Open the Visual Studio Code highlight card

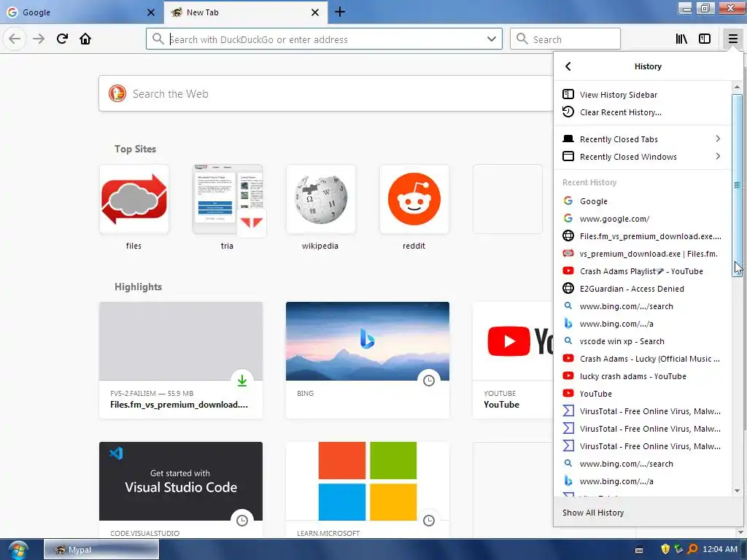181,490
